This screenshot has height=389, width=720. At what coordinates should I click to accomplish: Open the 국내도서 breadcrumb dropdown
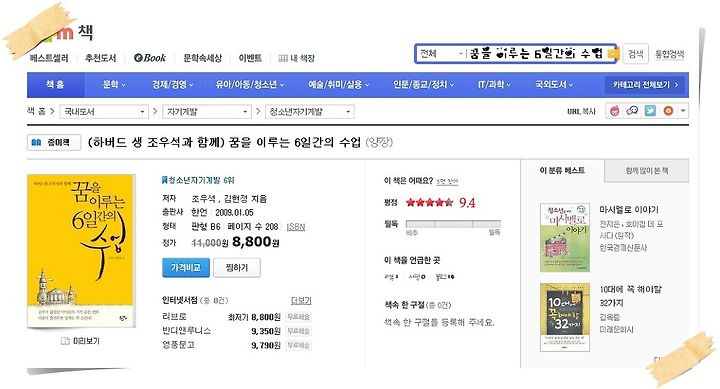click(104, 112)
